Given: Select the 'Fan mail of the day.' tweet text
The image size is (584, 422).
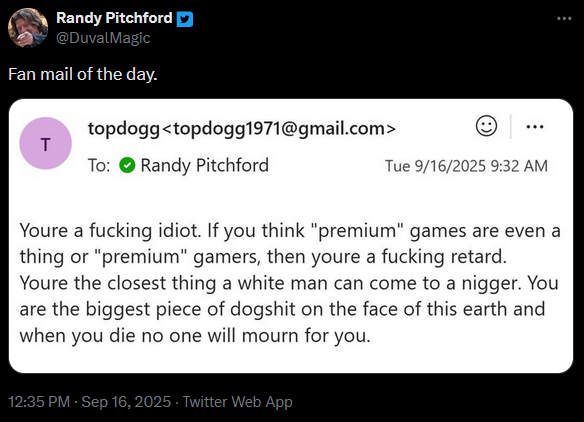Looking at the screenshot, I should [83, 74].
